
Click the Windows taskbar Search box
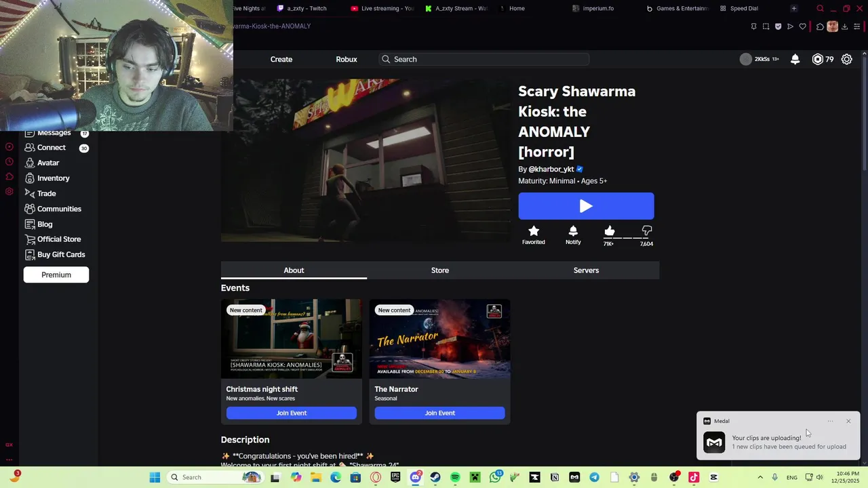coord(215,477)
